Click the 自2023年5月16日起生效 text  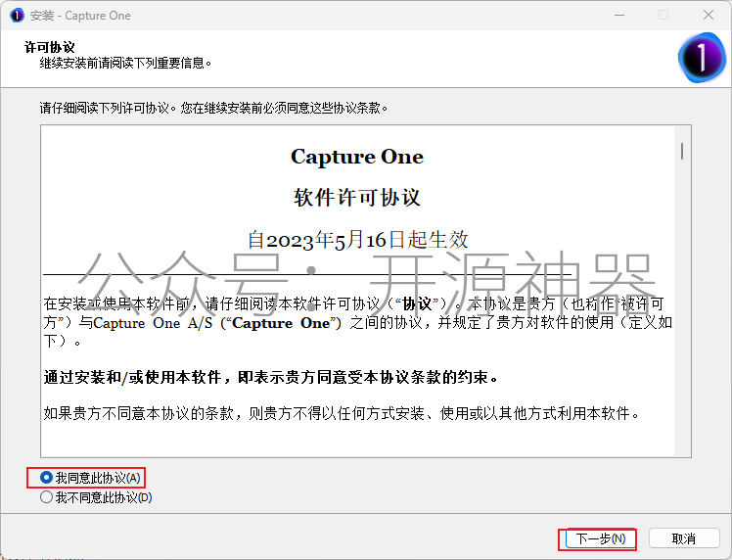coord(357,240)
